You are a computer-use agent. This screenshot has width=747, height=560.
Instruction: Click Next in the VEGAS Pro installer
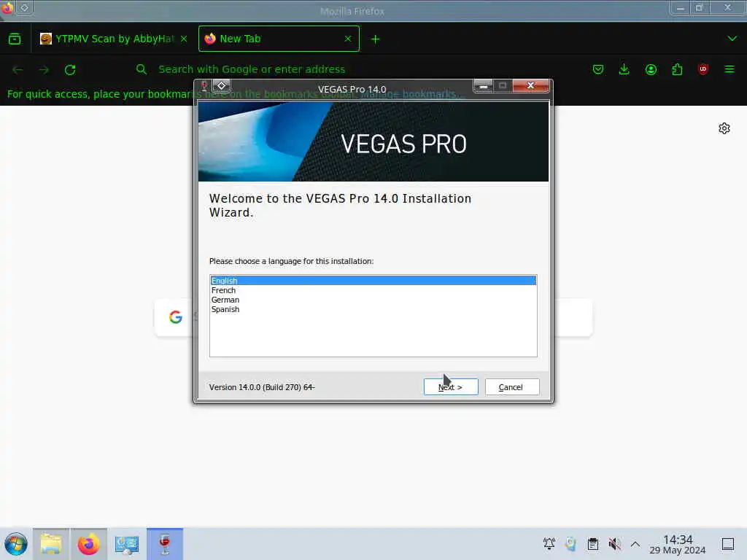pos(451,386)
